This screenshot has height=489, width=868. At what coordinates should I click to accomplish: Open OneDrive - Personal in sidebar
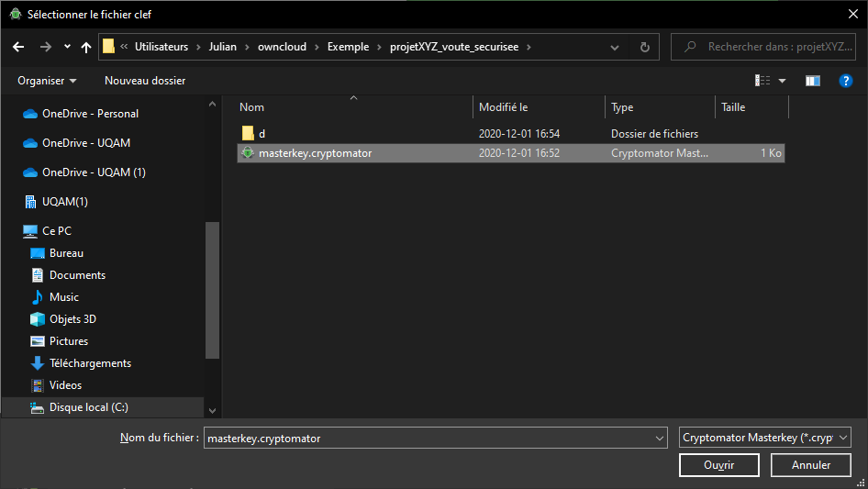click(90, 114)
